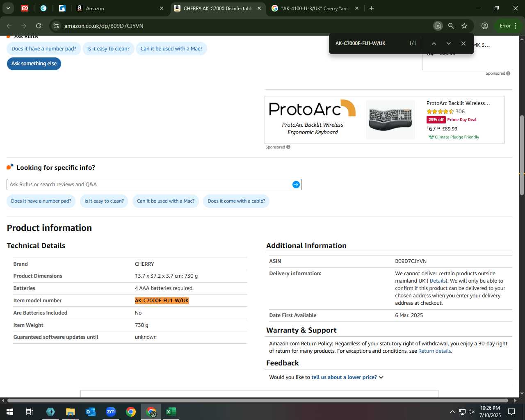525x420 pixels.
Task: Click top 'Is it easy to clean?' chip
Action: (x=108, y=48)
